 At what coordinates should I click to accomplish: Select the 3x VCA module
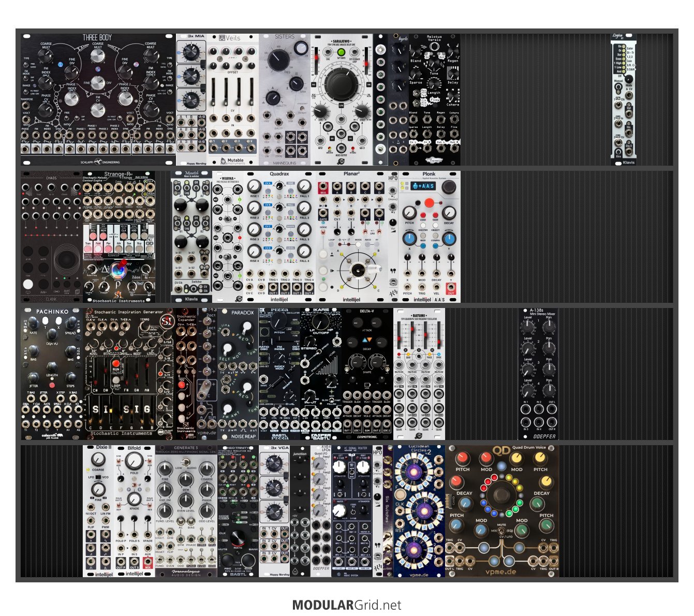[x=274, y=511]
